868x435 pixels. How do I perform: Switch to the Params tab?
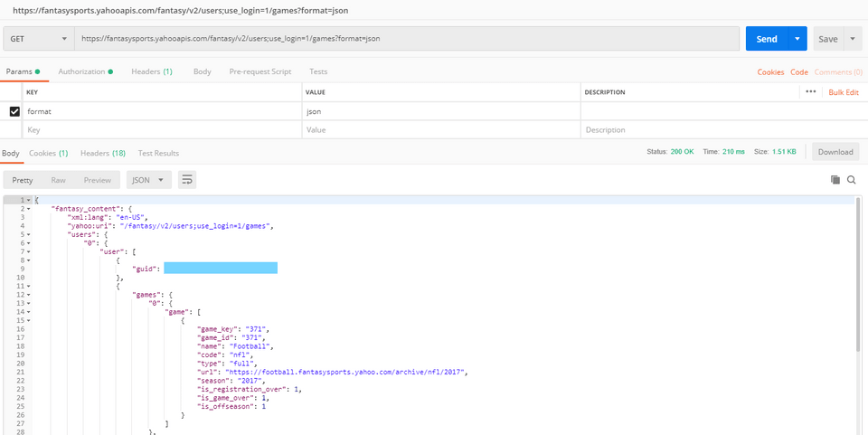click(x=23, y=71)
